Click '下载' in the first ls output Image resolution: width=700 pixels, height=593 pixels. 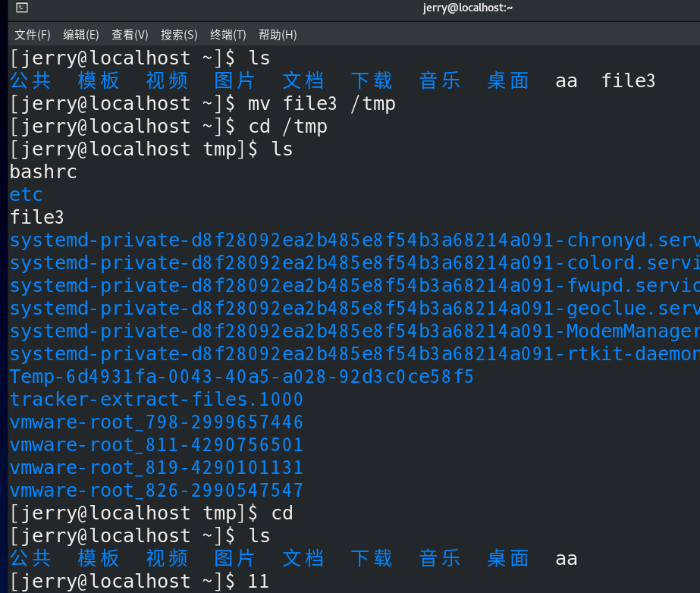click(372, 81)
